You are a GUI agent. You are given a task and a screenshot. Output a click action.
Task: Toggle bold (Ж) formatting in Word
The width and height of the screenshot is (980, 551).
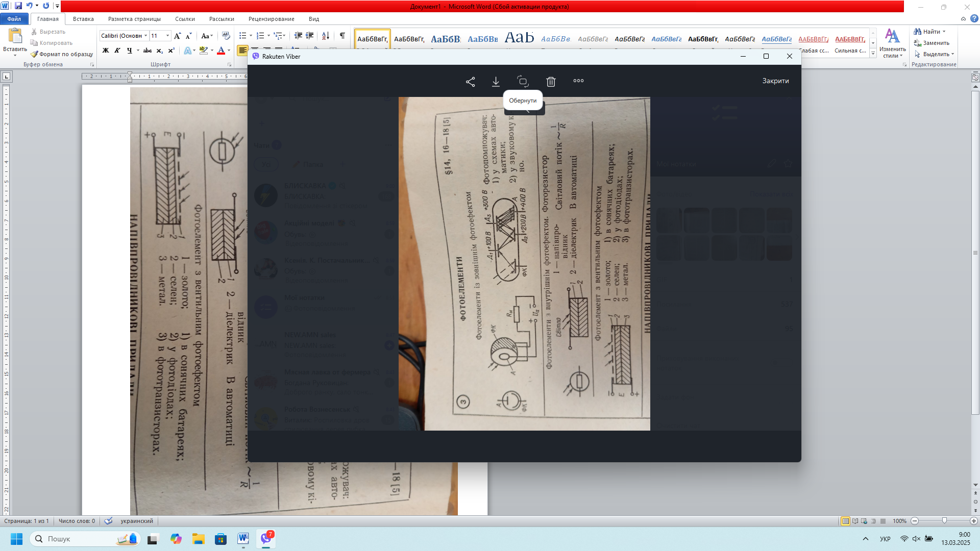coord(106,51)
